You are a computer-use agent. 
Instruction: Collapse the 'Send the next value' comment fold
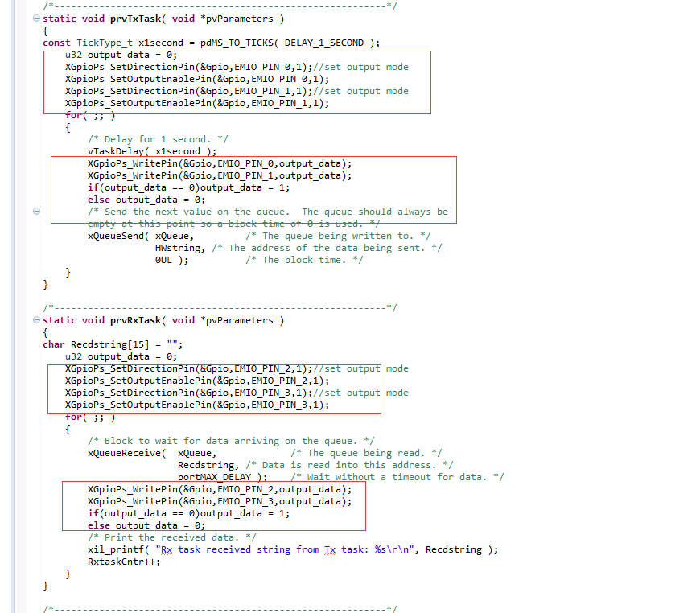[36, 212]
